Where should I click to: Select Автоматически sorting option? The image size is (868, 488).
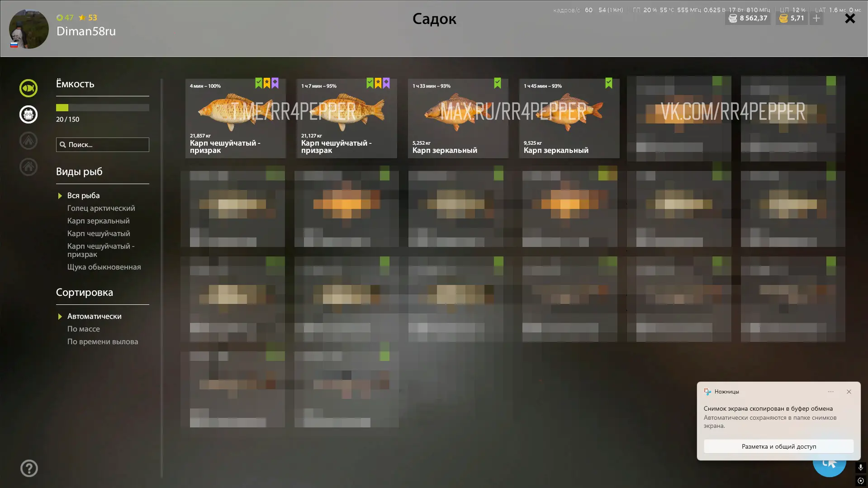[x=94, y=316]
